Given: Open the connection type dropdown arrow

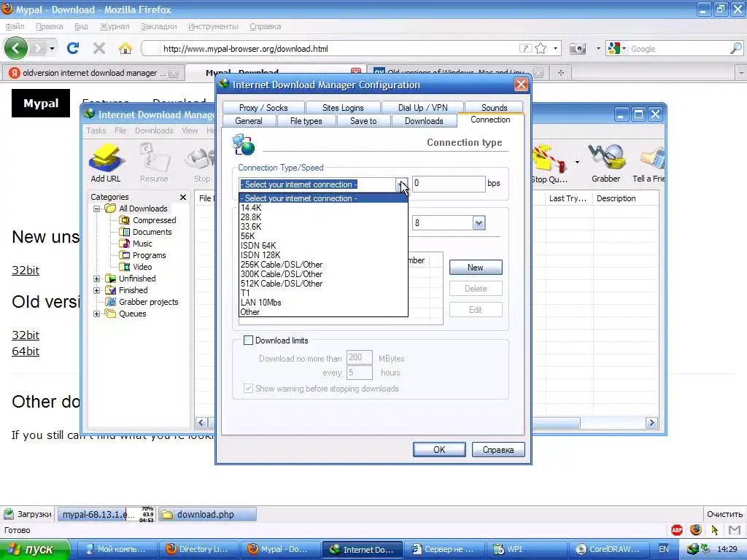Looking at the screenshot, I should click(402, 184).
